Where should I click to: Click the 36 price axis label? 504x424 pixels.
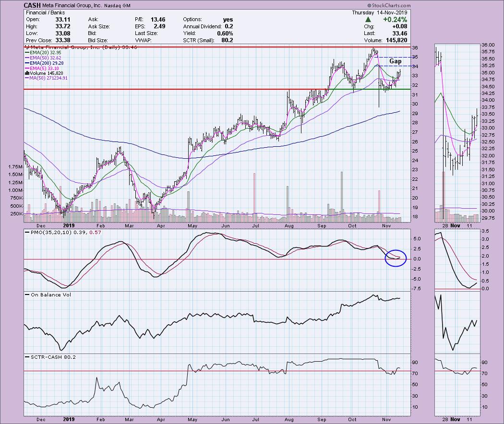[415, 48]
